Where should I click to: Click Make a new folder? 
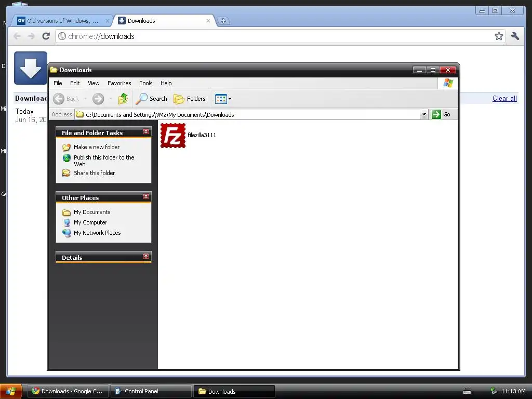pos(97,147)
